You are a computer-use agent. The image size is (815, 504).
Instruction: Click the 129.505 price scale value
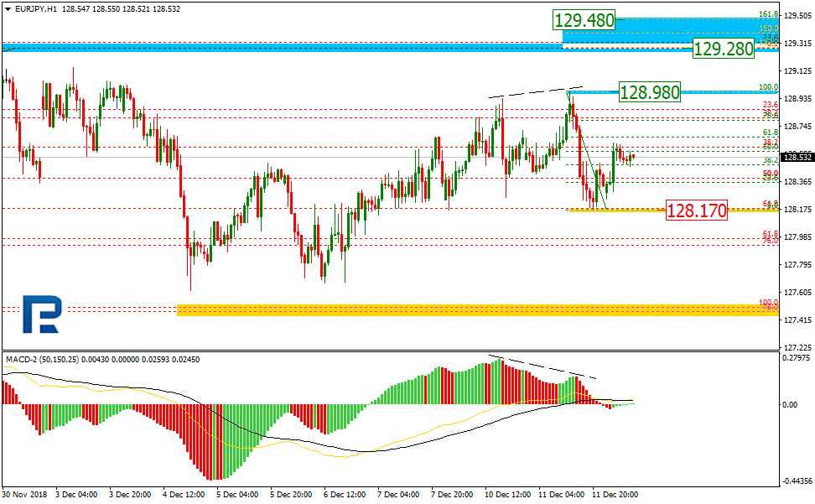797,16
